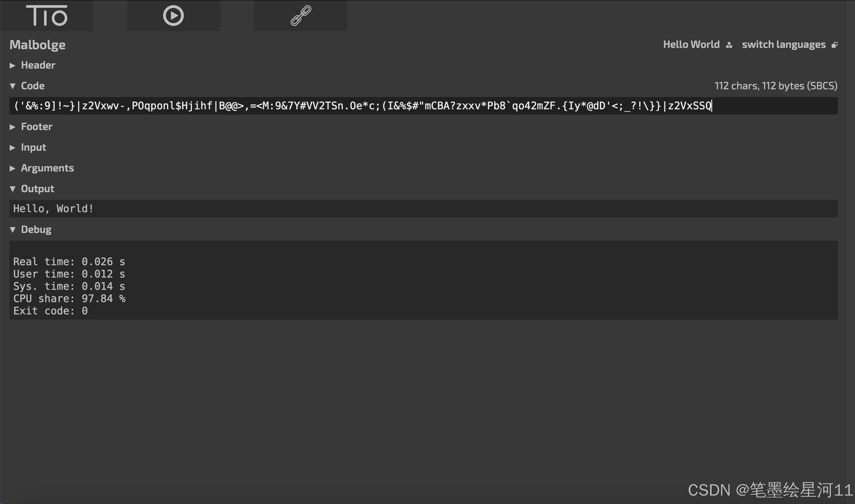This screenshot has width=855, height=504.
Task: Expand the Arguments section
Action: pos(47,168)
